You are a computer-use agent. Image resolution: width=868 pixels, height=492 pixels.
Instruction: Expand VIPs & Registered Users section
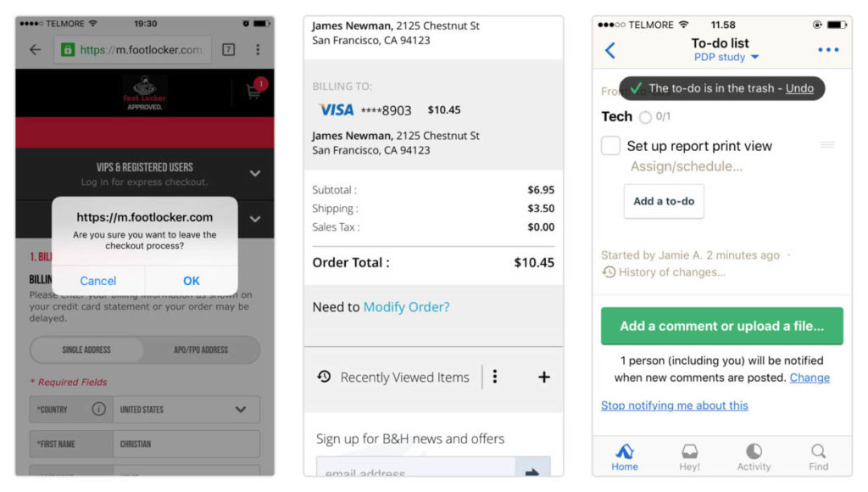(255, 173)
